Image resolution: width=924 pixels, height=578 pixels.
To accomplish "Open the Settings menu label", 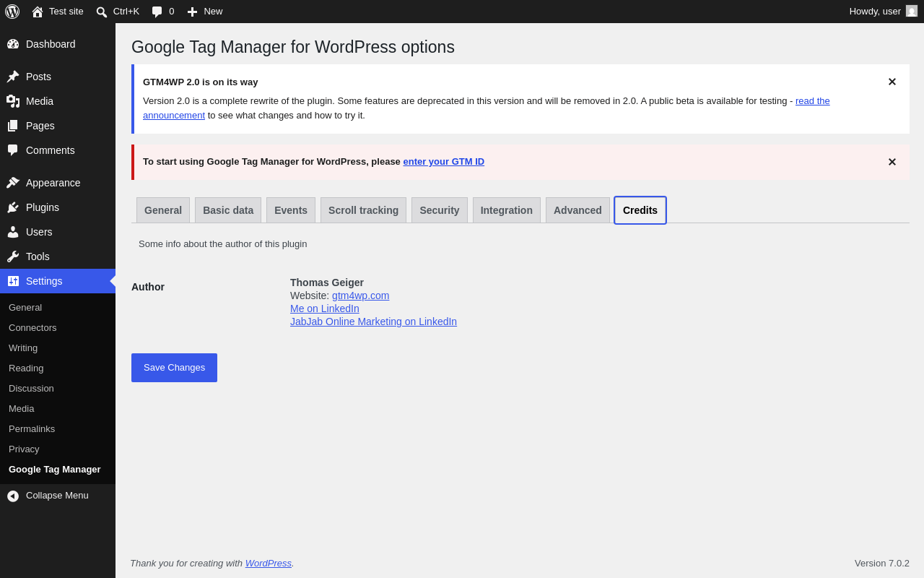I will click(44, 281).
